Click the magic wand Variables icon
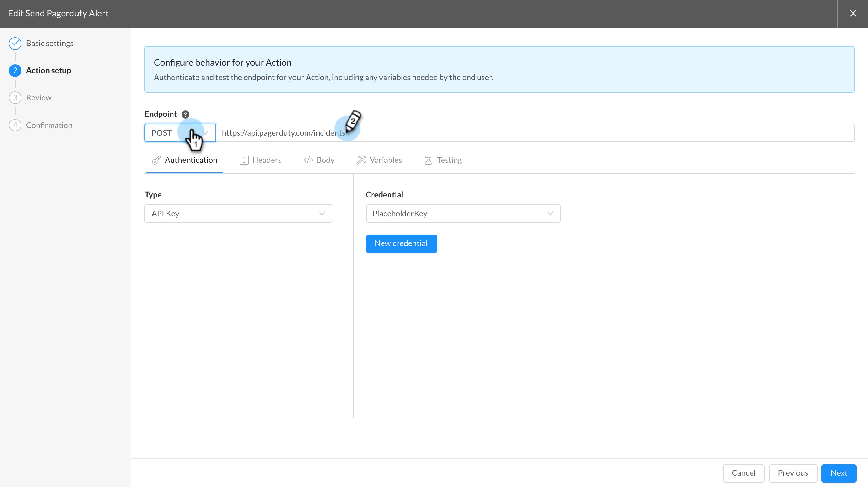The height and width of the screenshot is (487, 868). 361,160
